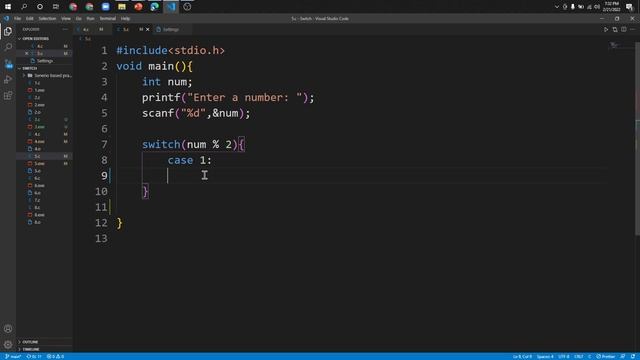The width and height of the screenshot is (640, 360).
Task: Click the editor vertical scrollbar
Action: 638,139
